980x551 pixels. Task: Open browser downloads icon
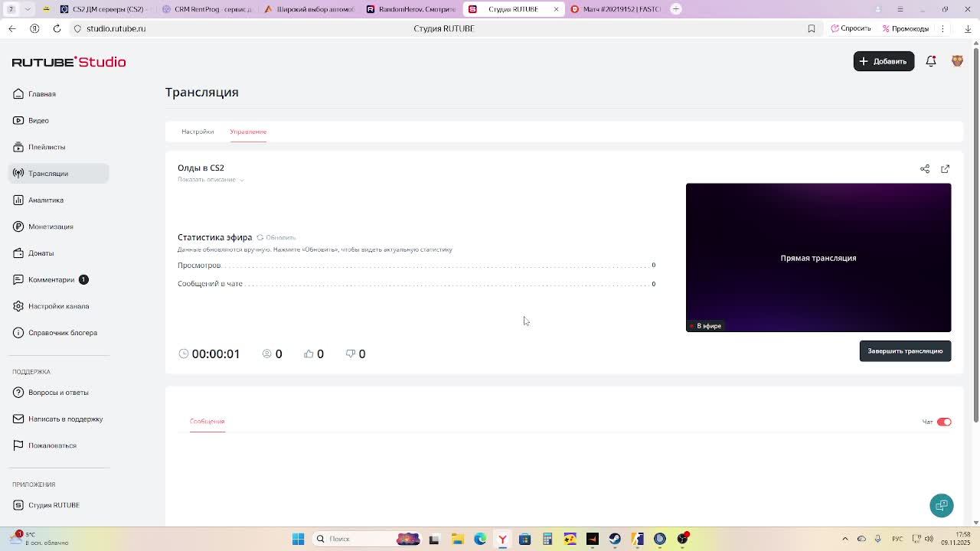pos(968,28)
